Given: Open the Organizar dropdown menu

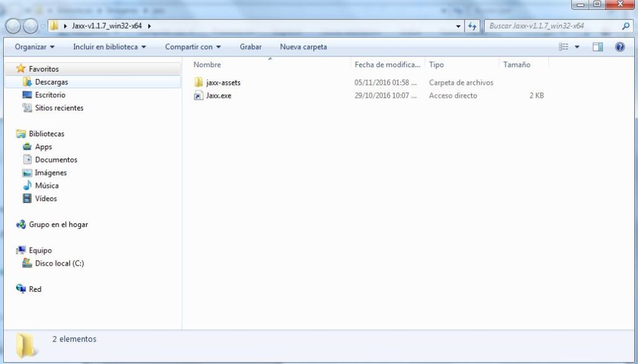Looking at the screenshot, I should click(35, 47).
